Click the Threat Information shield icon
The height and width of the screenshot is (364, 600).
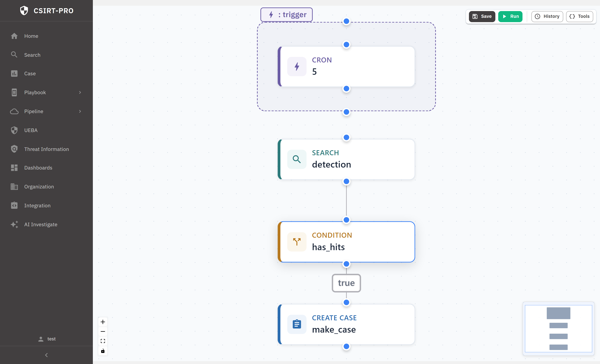pyautogui.click(x=14, y=149)
